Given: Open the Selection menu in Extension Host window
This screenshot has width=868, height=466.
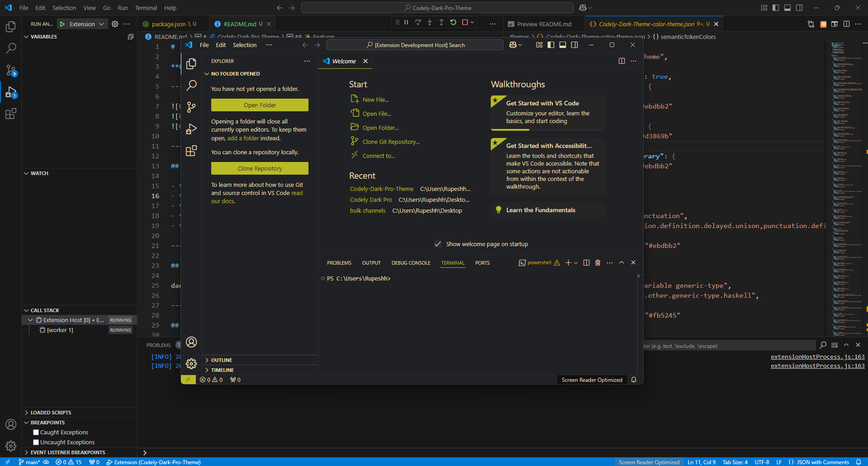Looking at the screenshot, I should click(245, 45).
